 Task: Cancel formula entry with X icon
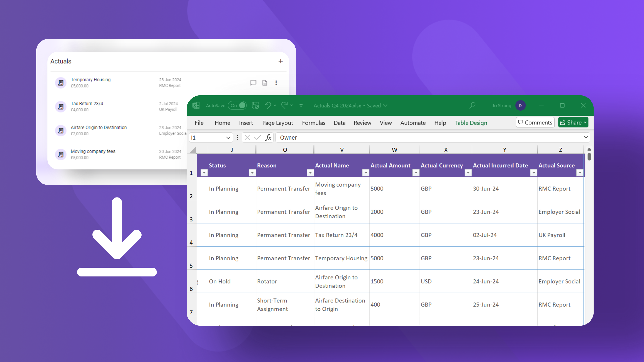pyautogui.click(x=247, y=138)
